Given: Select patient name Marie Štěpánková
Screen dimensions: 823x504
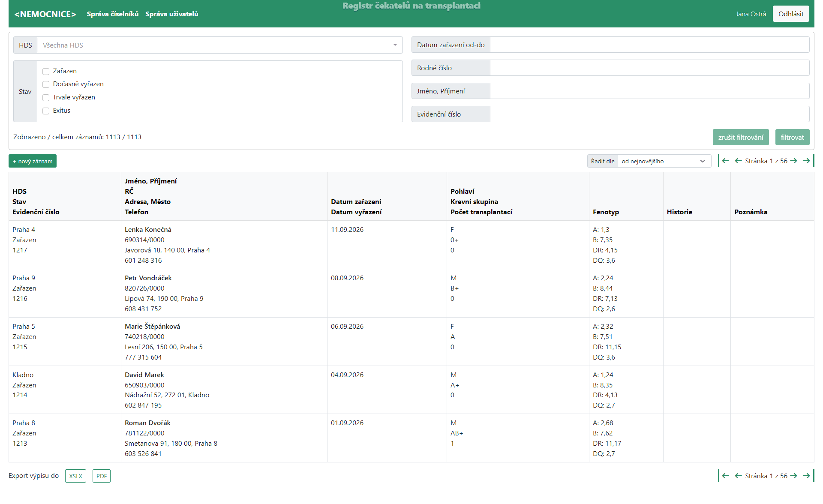Looking at the screenshot, I should (x=152, y=327).
